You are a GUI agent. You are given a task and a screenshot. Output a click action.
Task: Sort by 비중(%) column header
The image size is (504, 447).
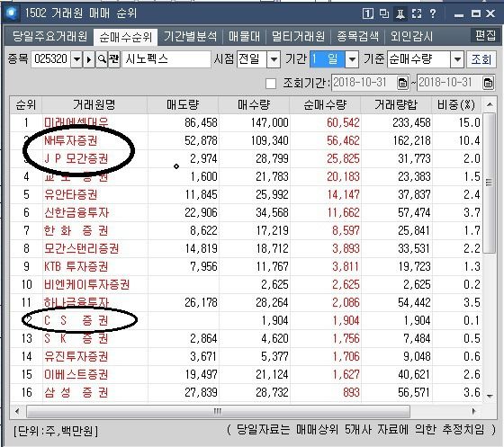456,104
